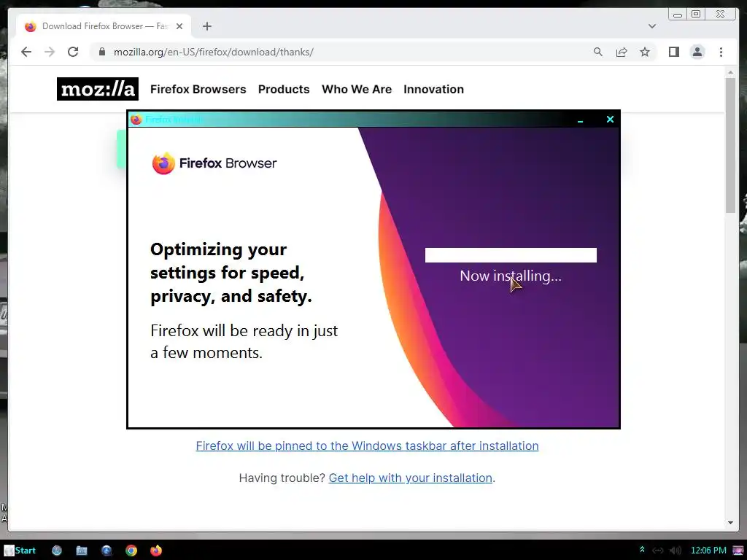Click 'Firefox will be ready' text
Screen dimensions: 747x560
coord(244,341)
